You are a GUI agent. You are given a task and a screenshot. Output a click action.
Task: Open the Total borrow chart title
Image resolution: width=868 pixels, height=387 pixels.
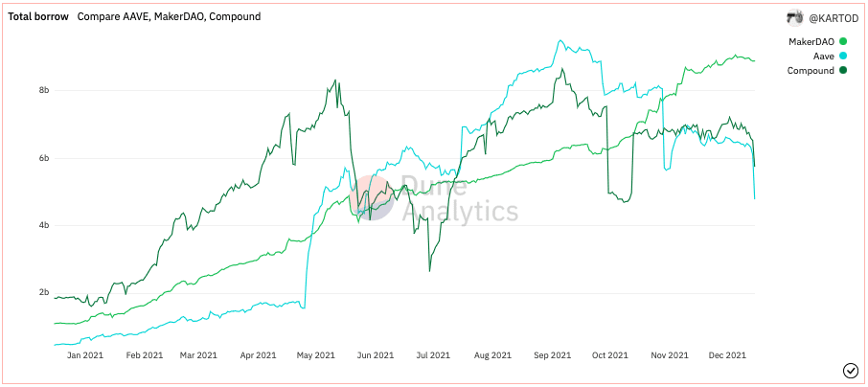[38, 16]
